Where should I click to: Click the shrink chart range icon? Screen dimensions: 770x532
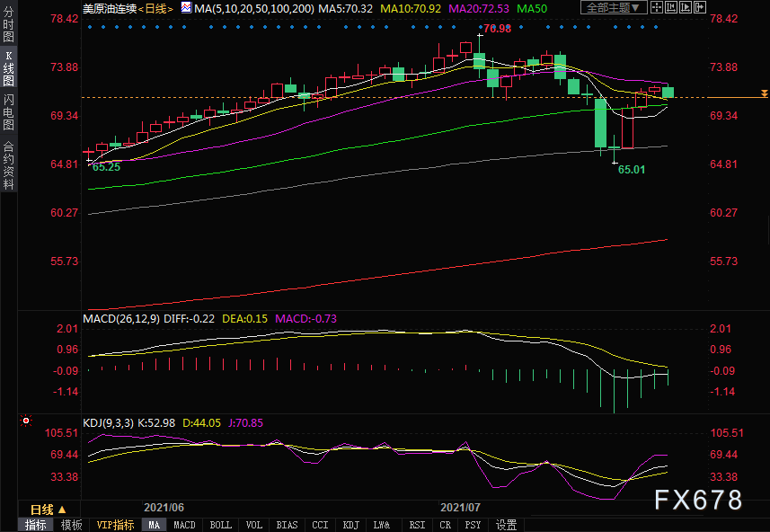coord(671,7)
